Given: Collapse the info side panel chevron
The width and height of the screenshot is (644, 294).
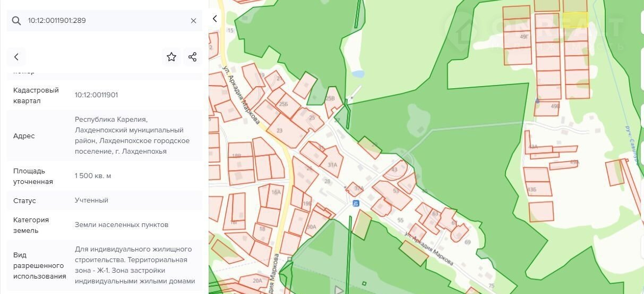Looking at the screenshot, I should click(x=214, y=19).
